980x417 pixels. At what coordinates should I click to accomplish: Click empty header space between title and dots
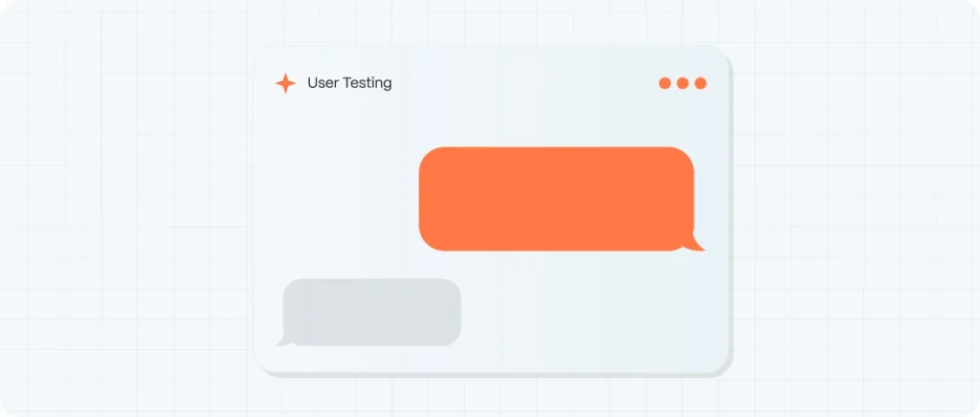point(526,83)
